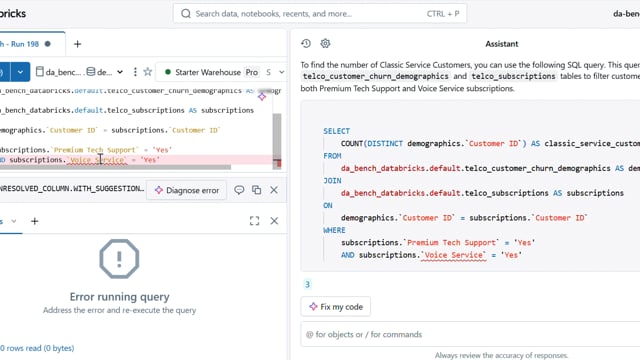
Task: Click the star favorite icon in toolbar
Action: 148,72
